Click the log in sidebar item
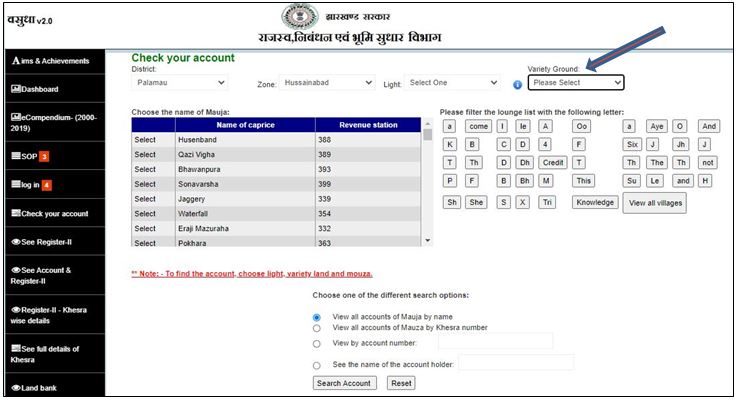The image size is (737, 400). click(x=30, y=185)
